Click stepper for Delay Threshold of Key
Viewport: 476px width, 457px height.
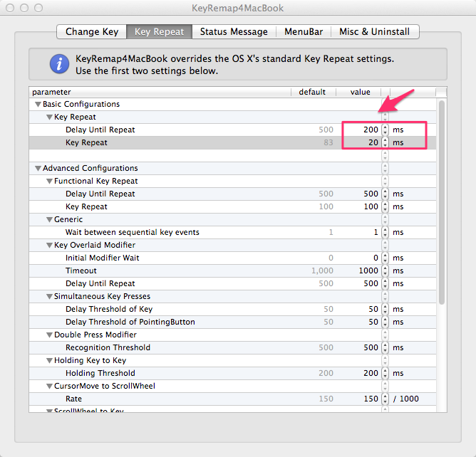click(385, 309)
